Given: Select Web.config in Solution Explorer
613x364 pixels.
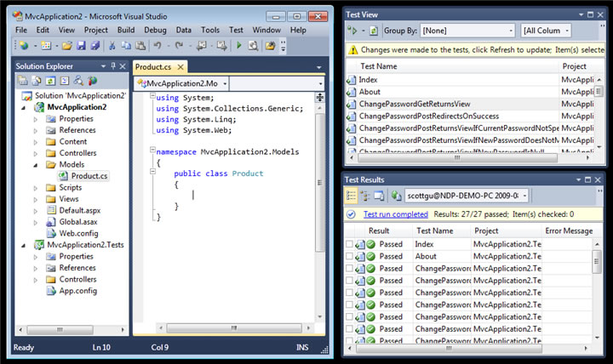Looking at the screenshot, I should click(x=78, y=234).
